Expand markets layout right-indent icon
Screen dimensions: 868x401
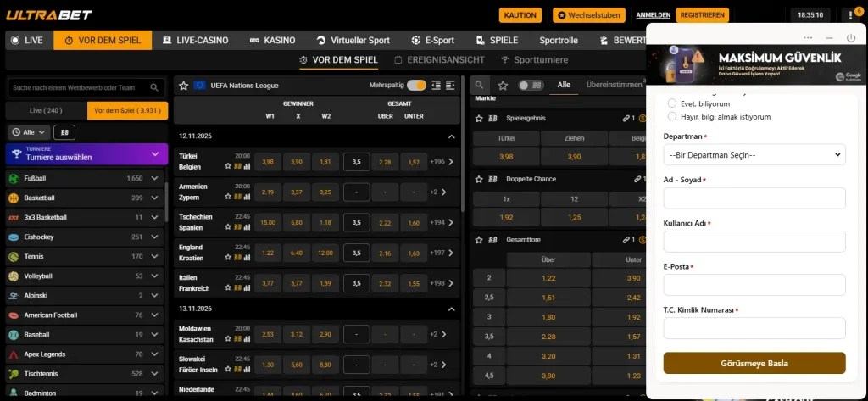point(450,86)
